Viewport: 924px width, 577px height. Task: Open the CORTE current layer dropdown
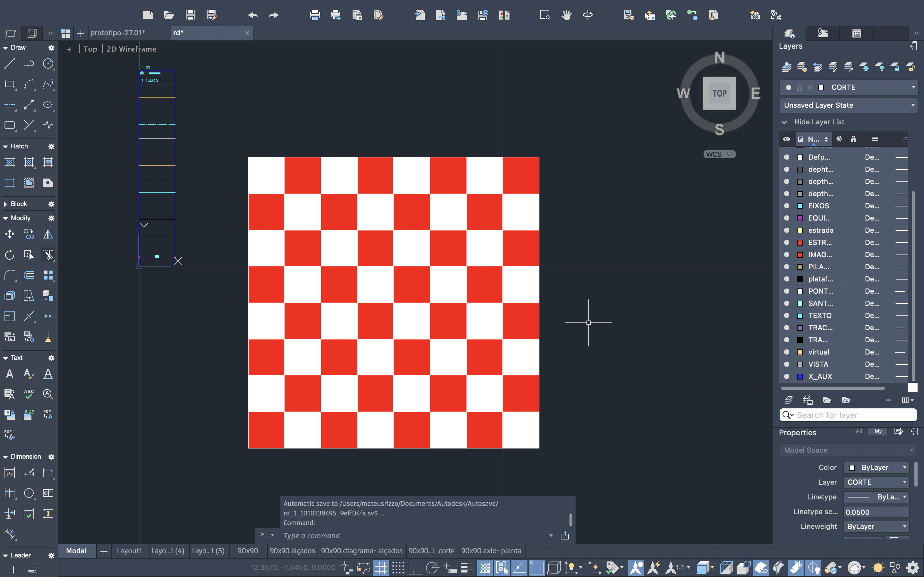click(848, 88)
